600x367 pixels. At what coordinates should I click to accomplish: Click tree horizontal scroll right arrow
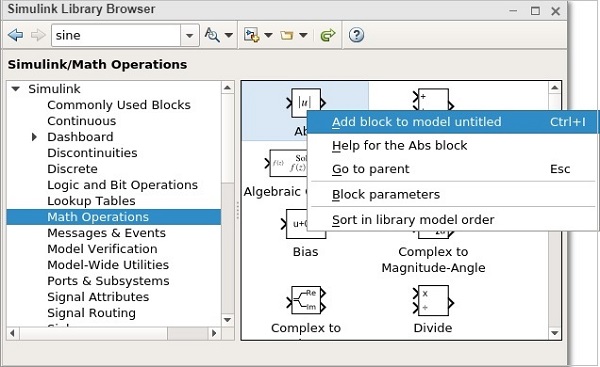[x=214, y=333]
